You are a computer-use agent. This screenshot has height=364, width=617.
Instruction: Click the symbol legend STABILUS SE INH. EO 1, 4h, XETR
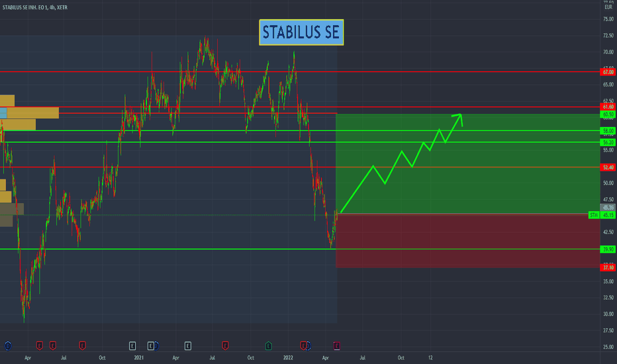click(x=34, y=7)
